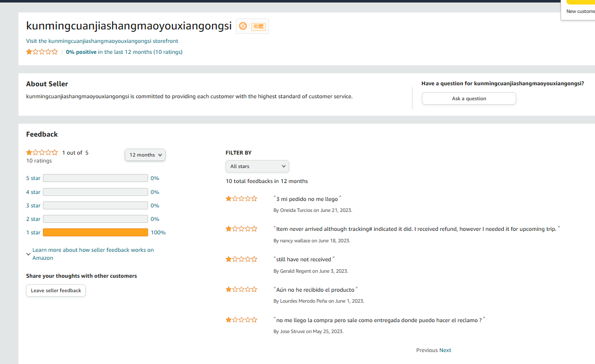Open the 0% positive ratings link
This screenshot has width=595, height=364.
(124, 52)
